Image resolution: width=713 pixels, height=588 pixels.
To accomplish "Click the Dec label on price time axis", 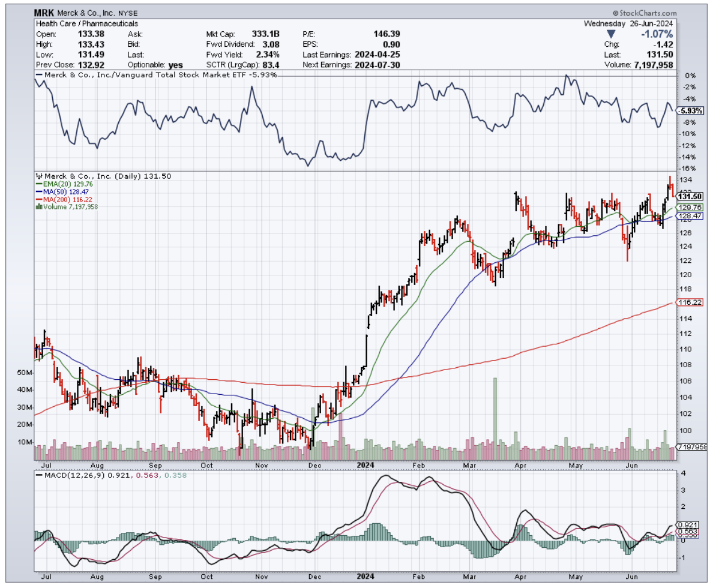I will pyautogui.click(x=314, y=465).
